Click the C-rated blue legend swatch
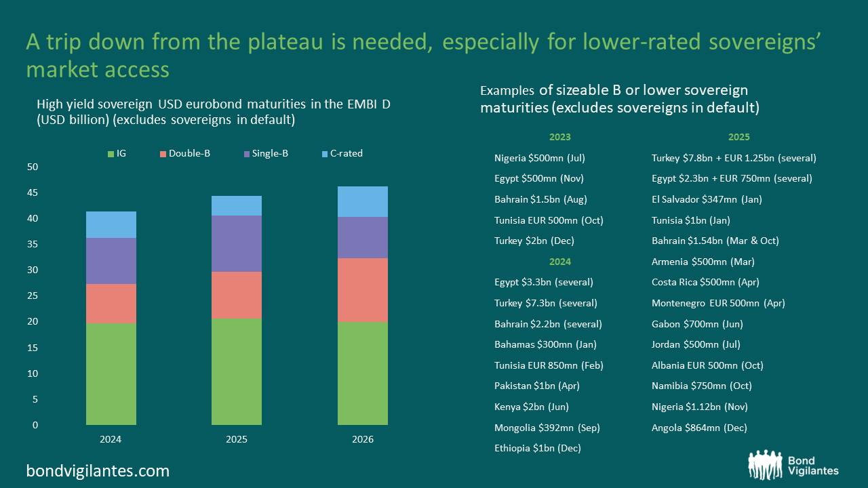The image size is (868, 488). click(x=323, y=154)
